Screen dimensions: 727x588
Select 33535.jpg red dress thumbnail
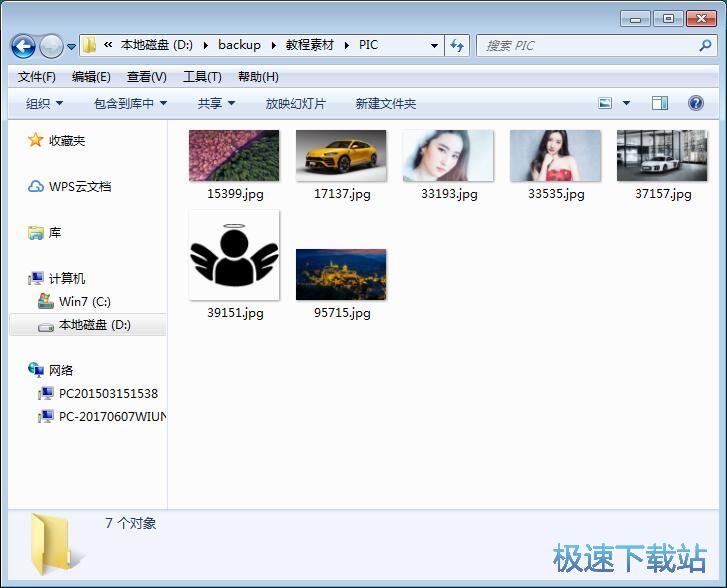point(555,155)
